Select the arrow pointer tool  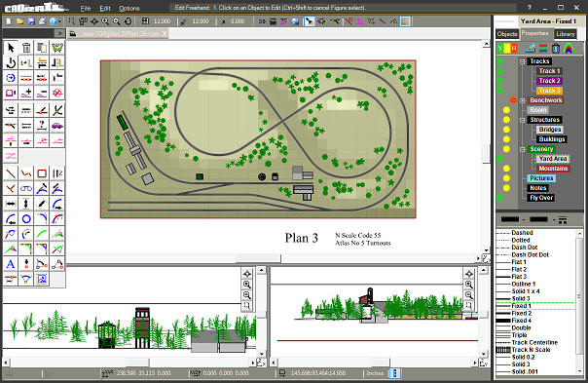click(x=11, y=48)
